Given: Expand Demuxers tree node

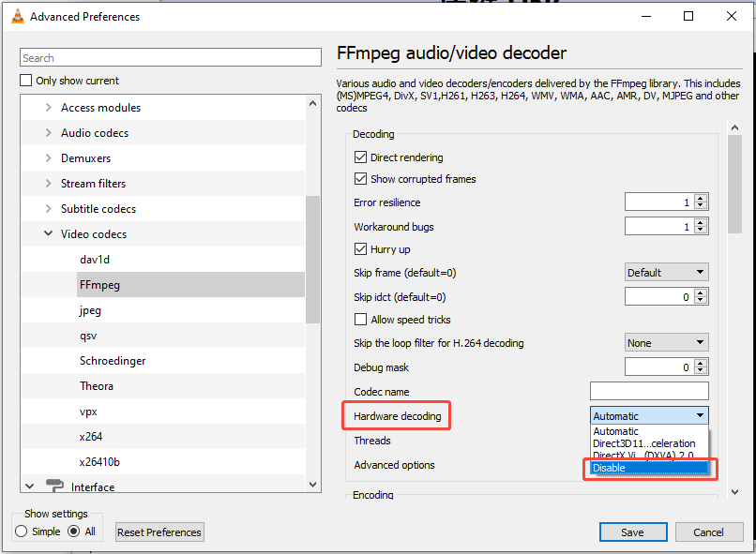Looking at the screenshot, I should [48, 157].
